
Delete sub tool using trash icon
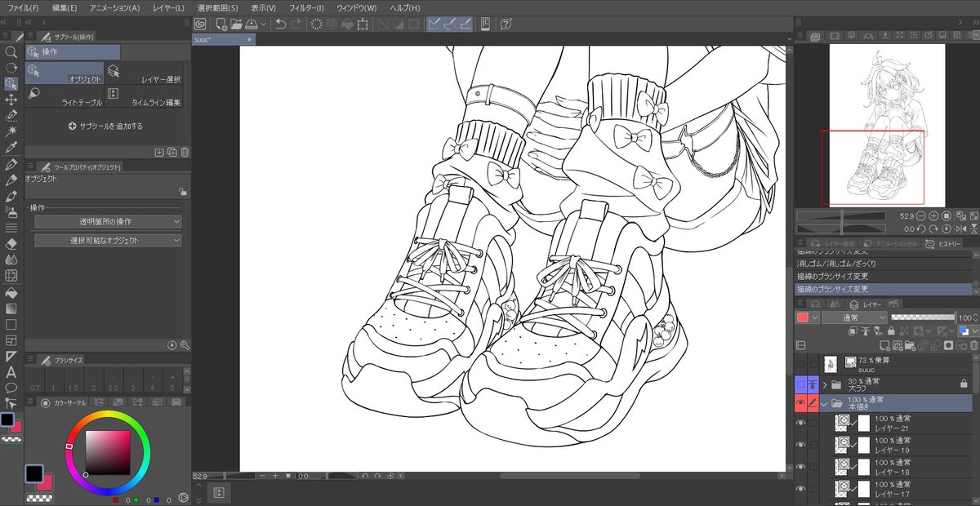point(185,152)
